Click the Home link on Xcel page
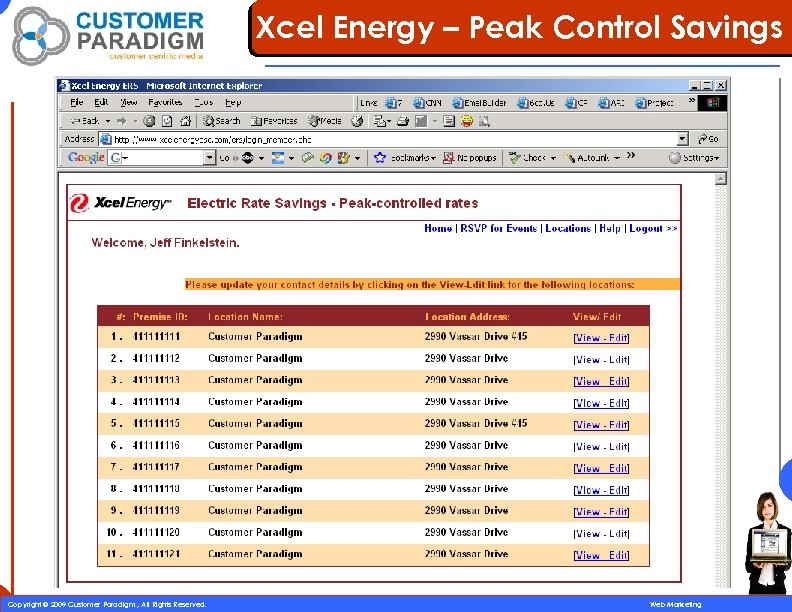Viewport: 792px width, 612px height. (x=438, y=228)
